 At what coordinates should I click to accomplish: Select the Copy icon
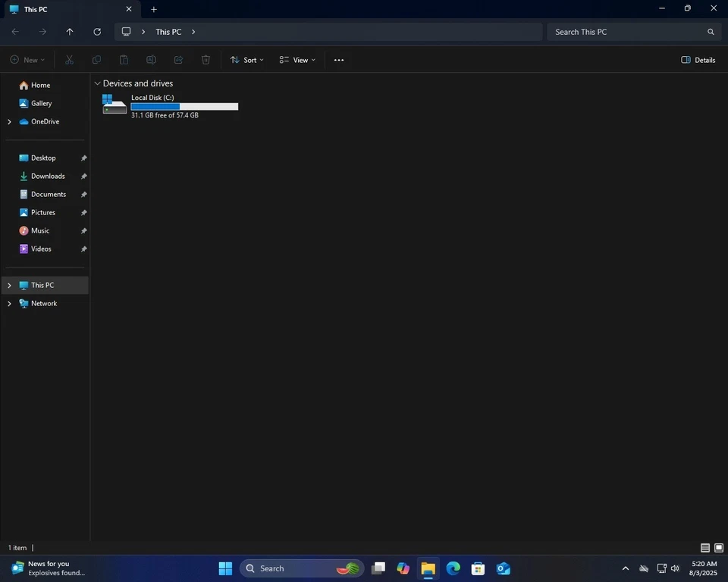coord(96,60)
